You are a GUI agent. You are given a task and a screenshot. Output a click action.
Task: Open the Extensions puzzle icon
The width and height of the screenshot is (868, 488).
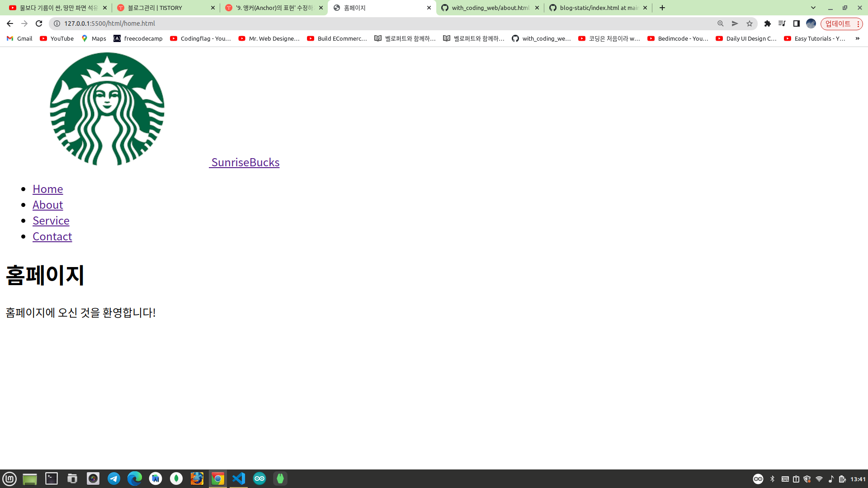pos(768,23)
